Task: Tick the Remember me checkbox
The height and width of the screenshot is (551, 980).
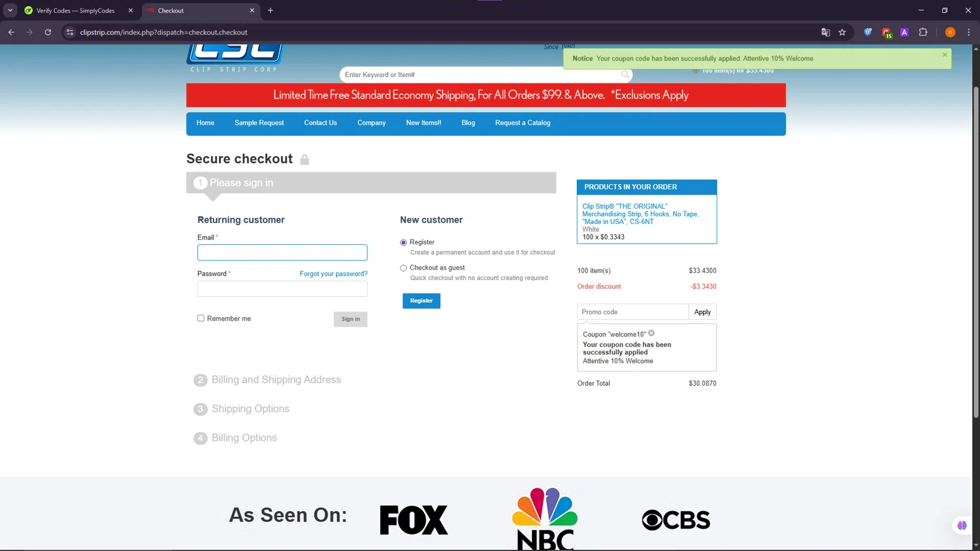Action: pyautogui.click(x=201, y=318)
